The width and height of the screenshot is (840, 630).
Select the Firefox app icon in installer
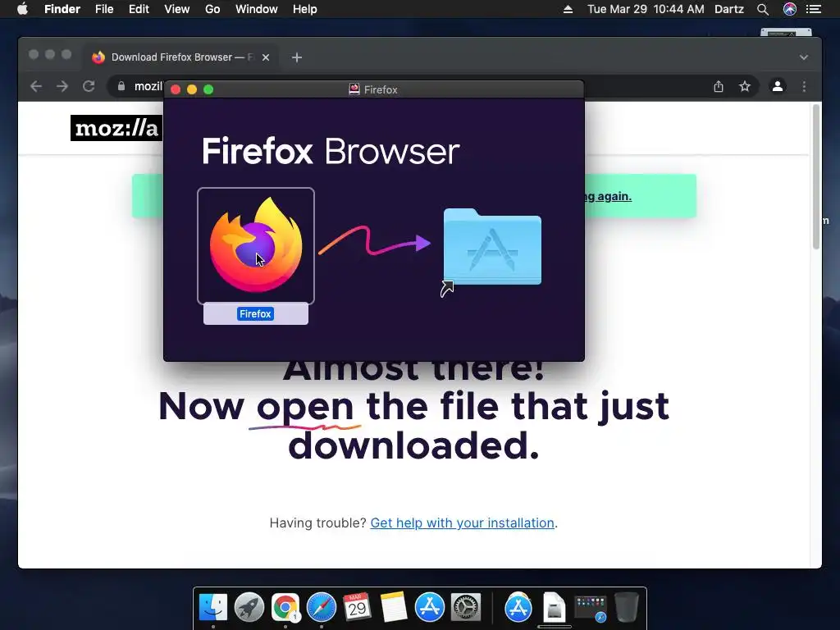[x=256, y=245]
